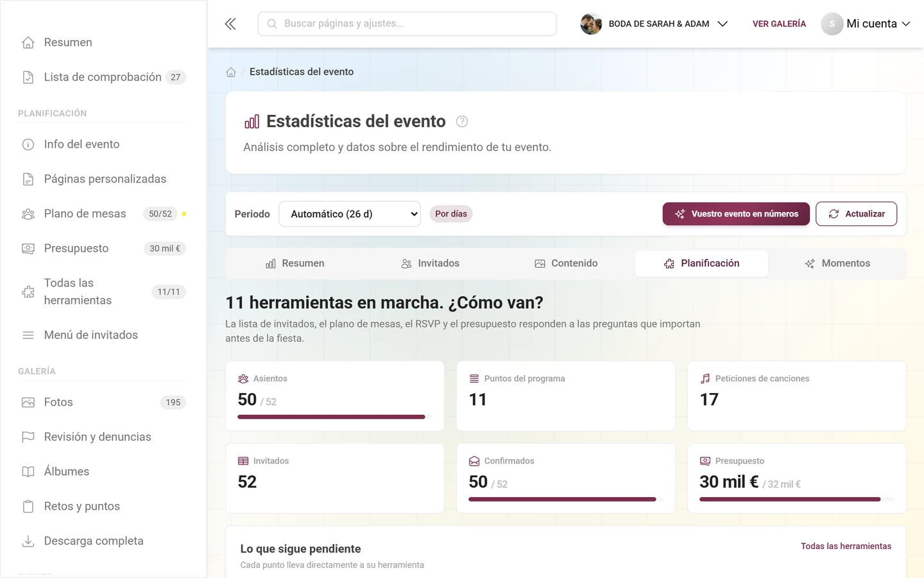
Task: Click the Presupuesto money icon in sidebar
Action: (28, 249)
